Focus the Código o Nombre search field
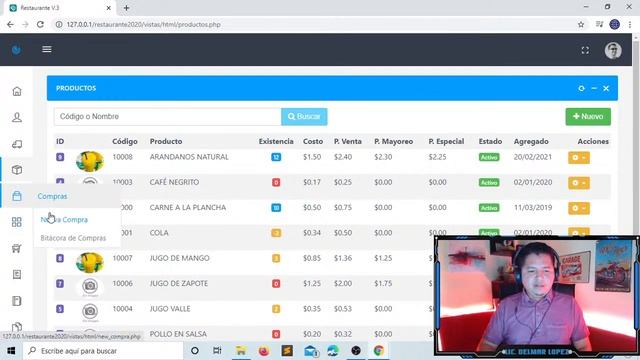The height and width of the screenshot is (360, 640). (x=167, y=117)
